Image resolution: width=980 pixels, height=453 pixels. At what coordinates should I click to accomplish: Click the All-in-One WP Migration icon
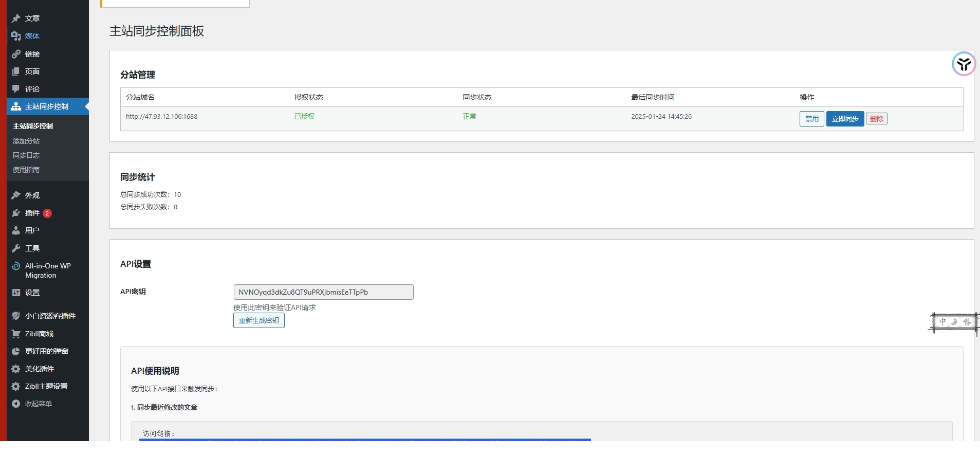16,266
